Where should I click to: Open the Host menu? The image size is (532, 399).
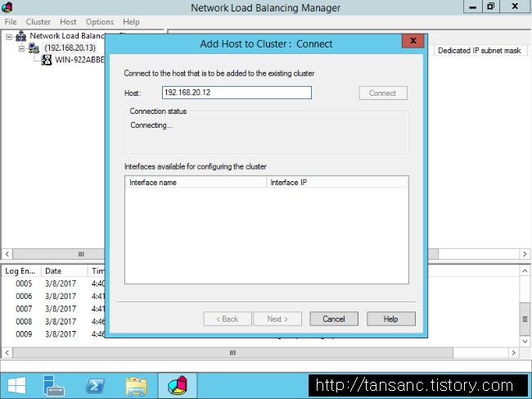point(68,22)
